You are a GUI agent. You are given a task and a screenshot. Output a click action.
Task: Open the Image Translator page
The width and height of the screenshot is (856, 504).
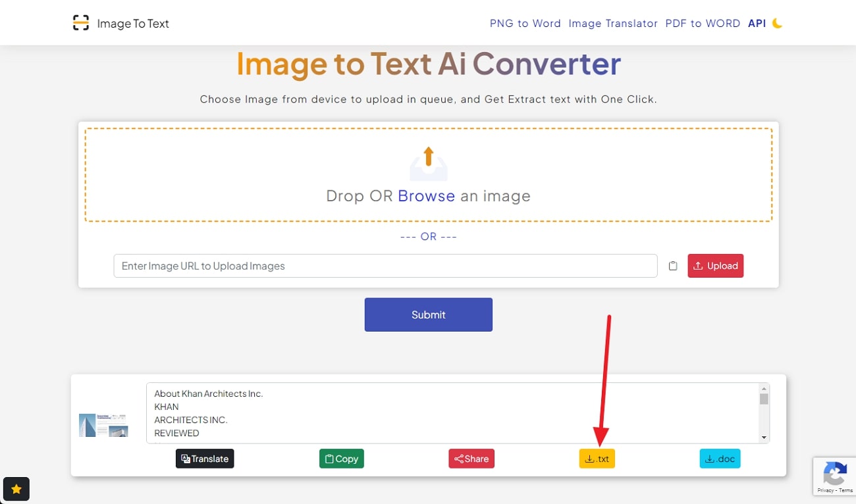613,23
